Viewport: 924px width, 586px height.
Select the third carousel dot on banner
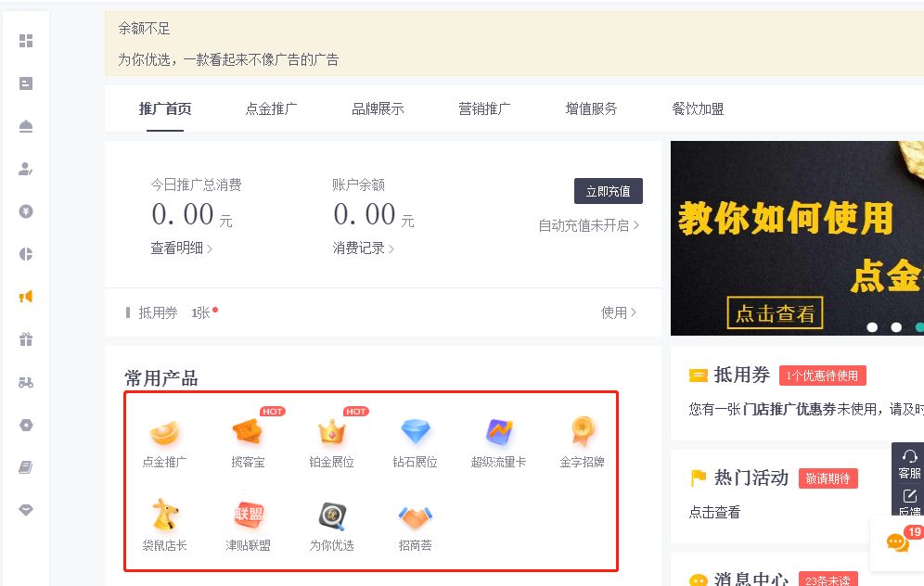(x=919, y=327)
